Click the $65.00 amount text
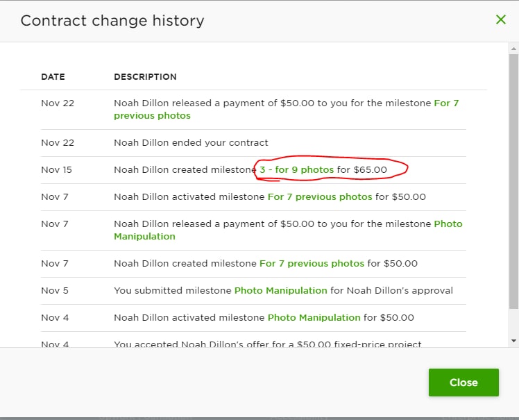This screenshot has width=519, height=420. point(370,169)
